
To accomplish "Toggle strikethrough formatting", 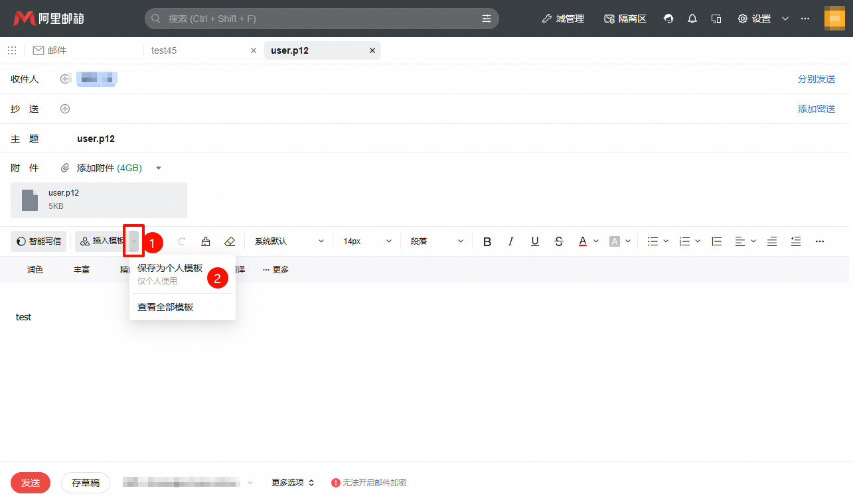I will click(x=559, y=241).
